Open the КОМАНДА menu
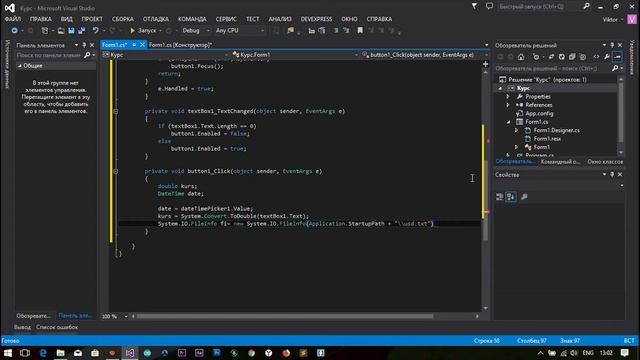 [192, 19]
